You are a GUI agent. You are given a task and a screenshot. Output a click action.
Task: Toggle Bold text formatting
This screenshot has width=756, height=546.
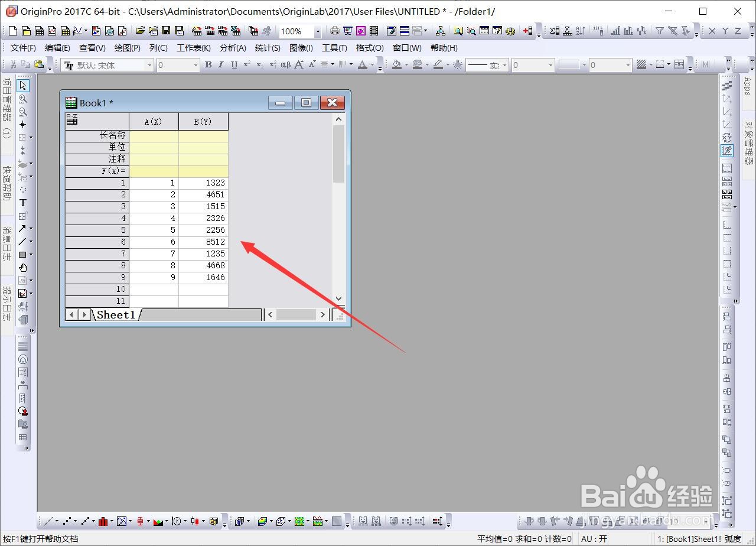coord(208,65)
